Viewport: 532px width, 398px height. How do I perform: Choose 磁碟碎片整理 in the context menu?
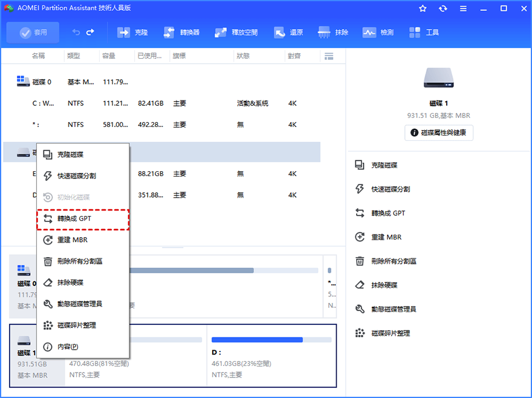click(x=83, y=325)
